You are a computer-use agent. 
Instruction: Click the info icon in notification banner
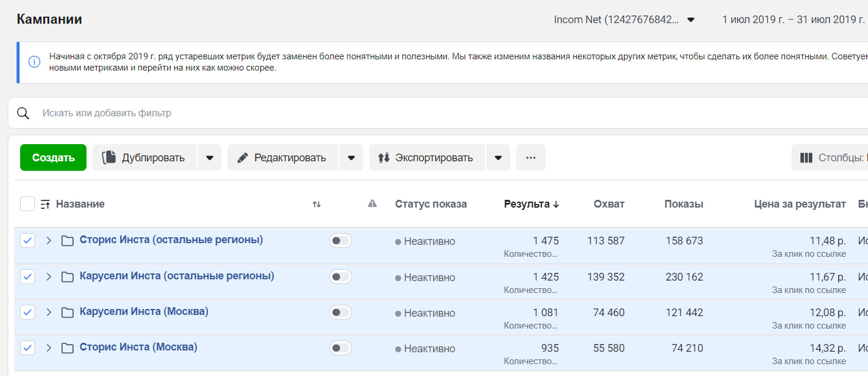click(x=34, y=62)
